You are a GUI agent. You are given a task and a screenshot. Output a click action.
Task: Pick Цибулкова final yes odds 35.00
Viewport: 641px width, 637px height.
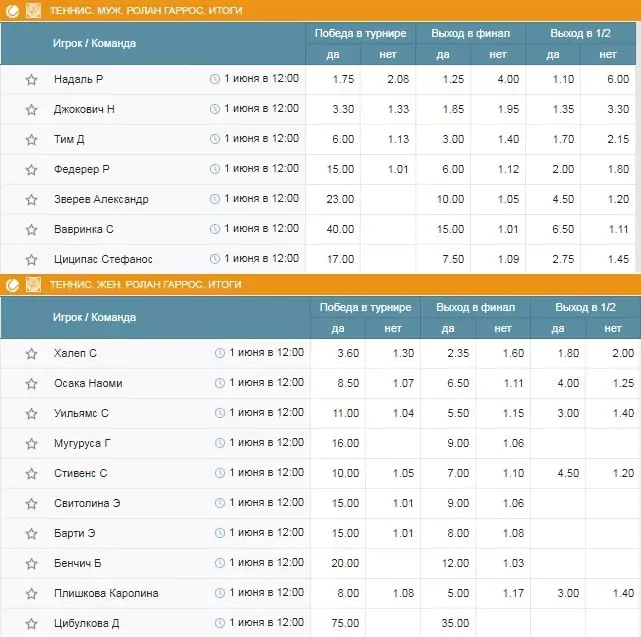[x=455, y=623]
